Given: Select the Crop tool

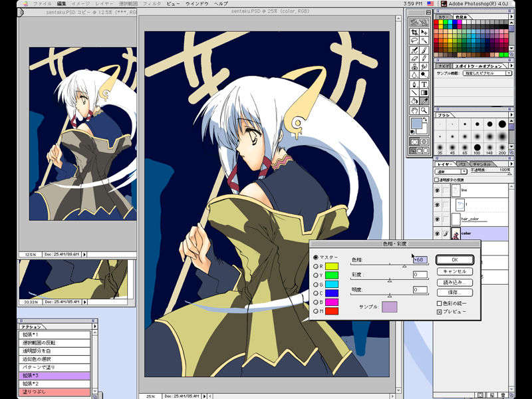Looking at the screenshot, I should click(414, 32).
